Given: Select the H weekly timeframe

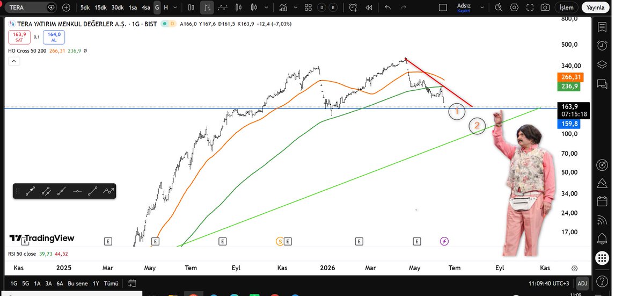Looking at the screenshot, I should (166, 8).
